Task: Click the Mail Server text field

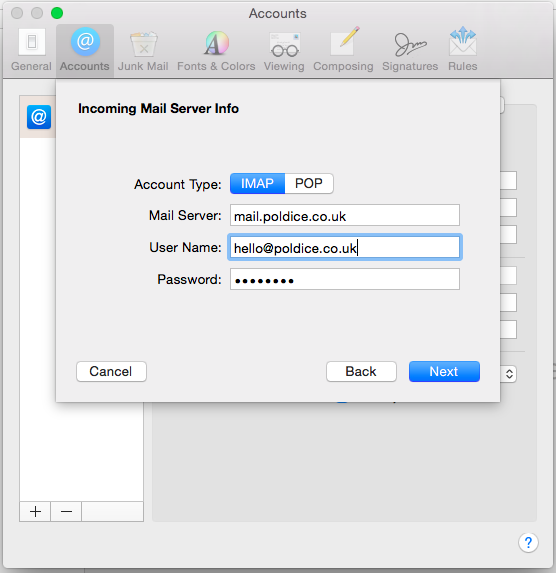Action: coord(345,215)
